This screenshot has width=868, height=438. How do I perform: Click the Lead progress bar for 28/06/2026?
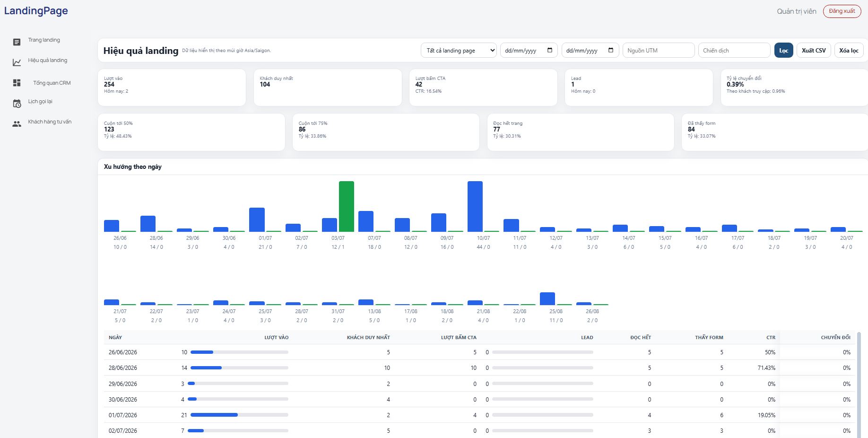543,368
